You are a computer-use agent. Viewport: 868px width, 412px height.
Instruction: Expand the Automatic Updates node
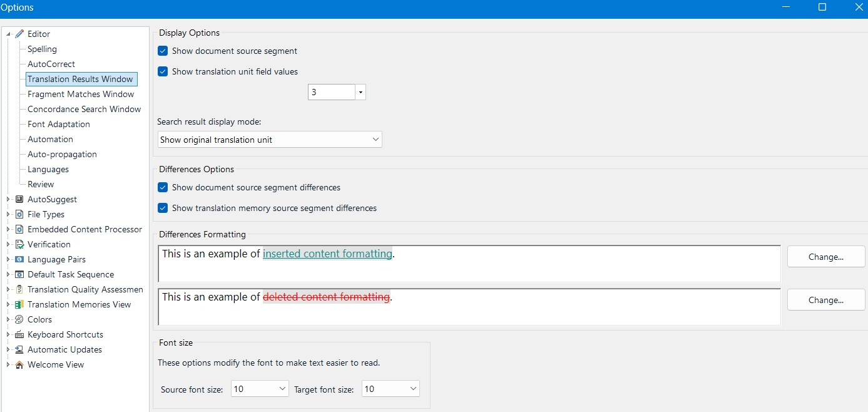point(9,349)
